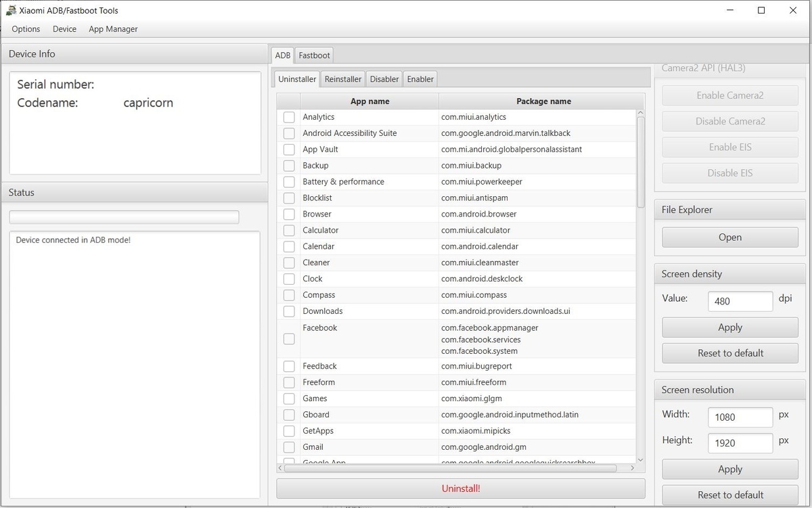Apply the screen density value

pyautogui.click(x=730, y=327)
